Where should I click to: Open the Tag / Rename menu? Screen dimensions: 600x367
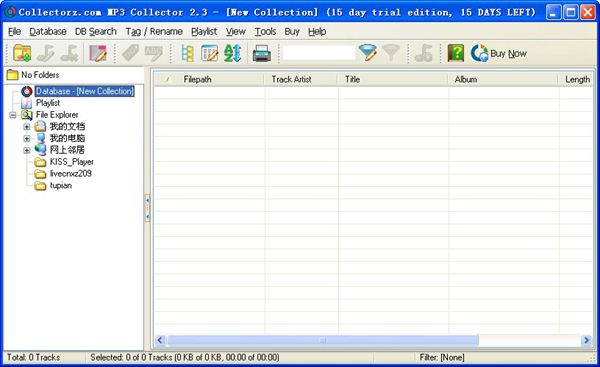coord(154,31)
